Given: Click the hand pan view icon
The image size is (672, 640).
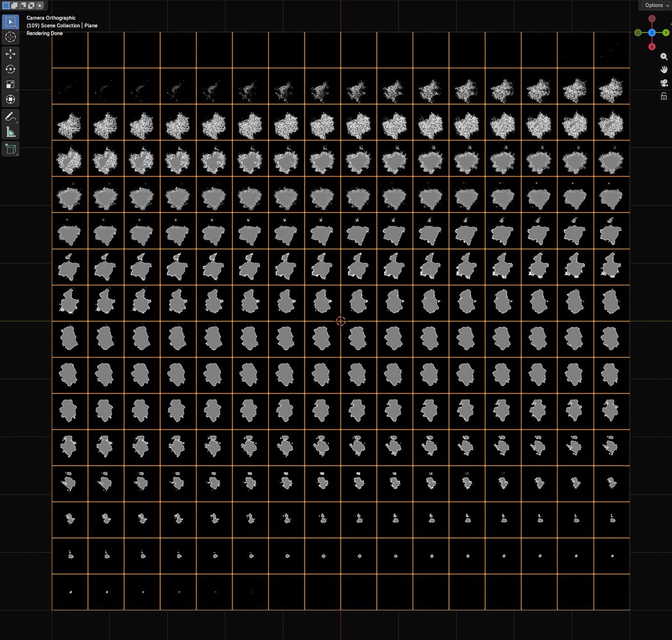Looking at the screenshot, I should (x=664, y=70).
